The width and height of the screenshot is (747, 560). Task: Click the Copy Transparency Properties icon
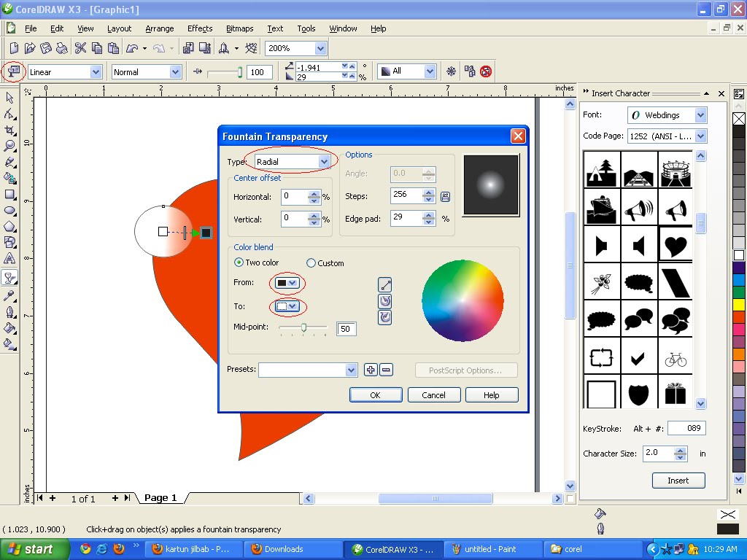point(470,71)
